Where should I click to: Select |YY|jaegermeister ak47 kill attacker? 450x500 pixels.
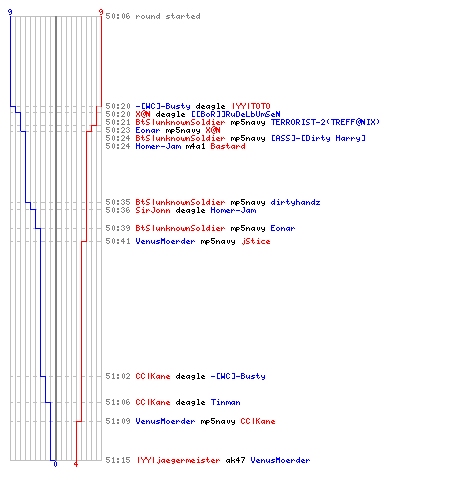pos(178,460)
